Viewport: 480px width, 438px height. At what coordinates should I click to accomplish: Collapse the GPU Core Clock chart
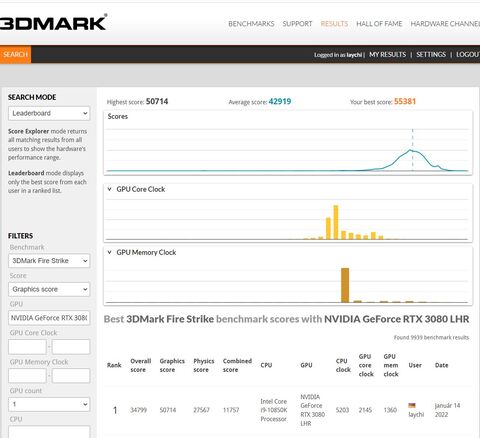109,189
